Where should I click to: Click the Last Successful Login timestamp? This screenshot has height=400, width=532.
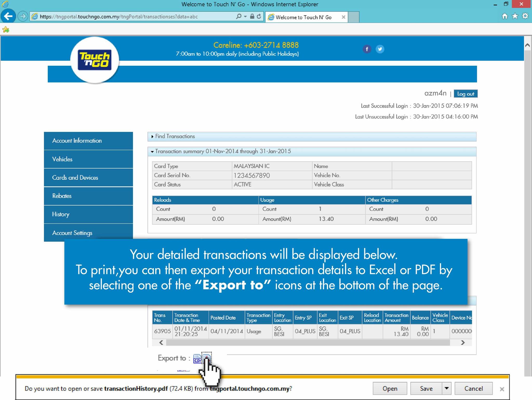tap(445, 106)
